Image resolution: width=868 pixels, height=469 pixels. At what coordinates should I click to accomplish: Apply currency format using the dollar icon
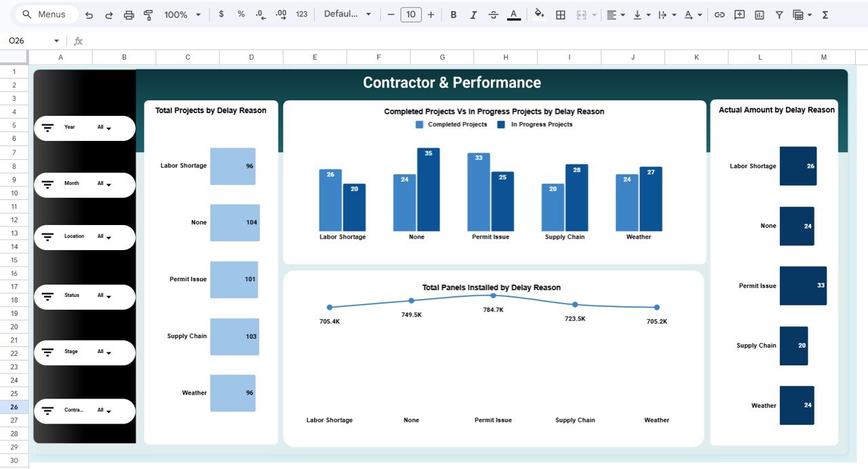[x=220, y=14]
